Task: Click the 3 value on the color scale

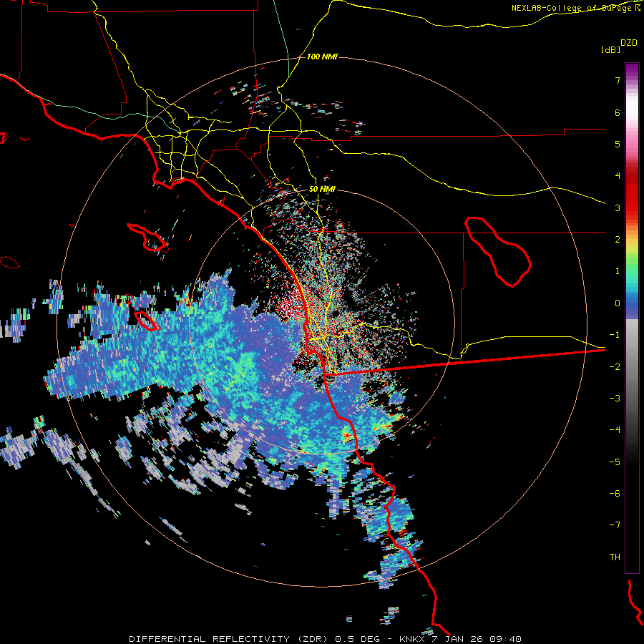Action: (x=618, y=208)
